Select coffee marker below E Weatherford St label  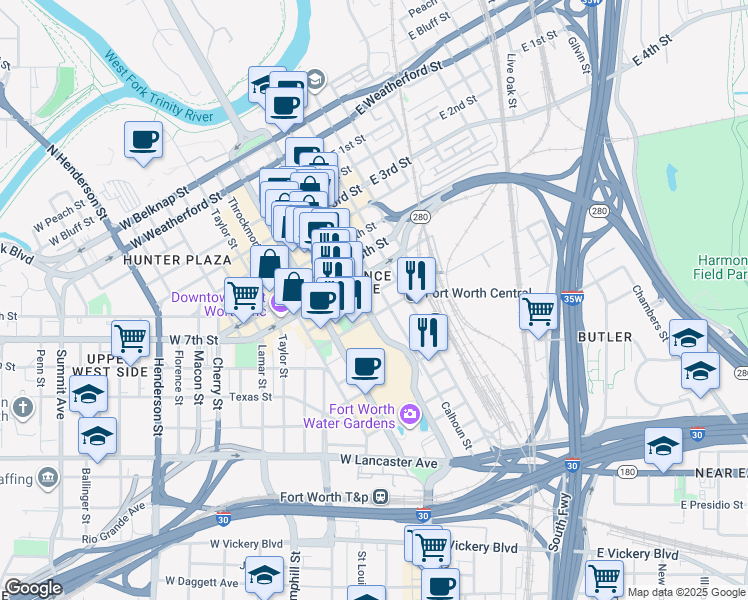(285, 104)
